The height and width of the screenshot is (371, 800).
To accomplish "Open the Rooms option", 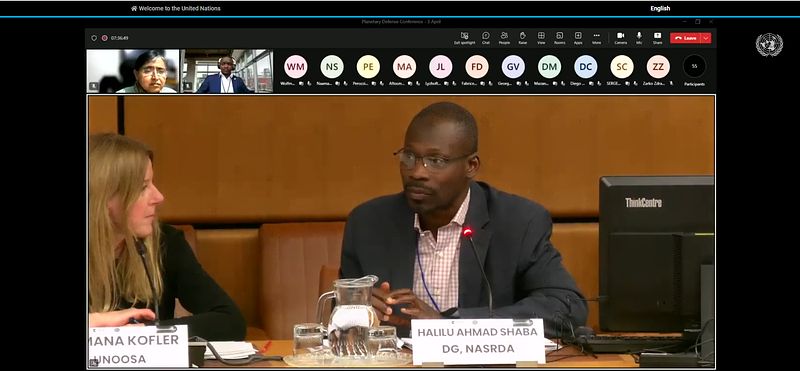I will click(560, 36).
